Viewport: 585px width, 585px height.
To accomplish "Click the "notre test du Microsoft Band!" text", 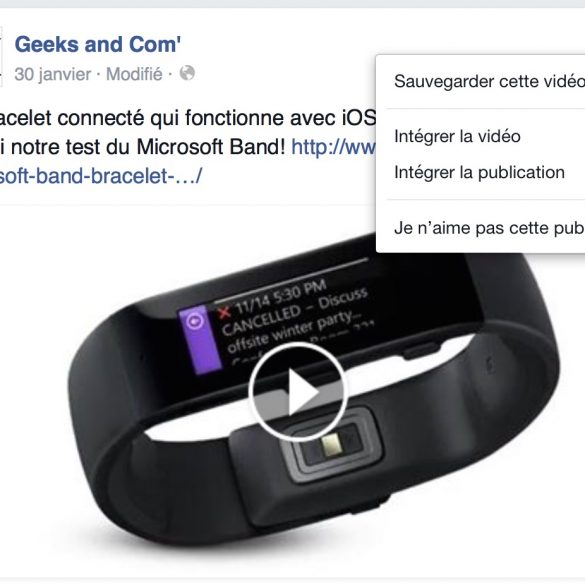I will click(148, 147).
